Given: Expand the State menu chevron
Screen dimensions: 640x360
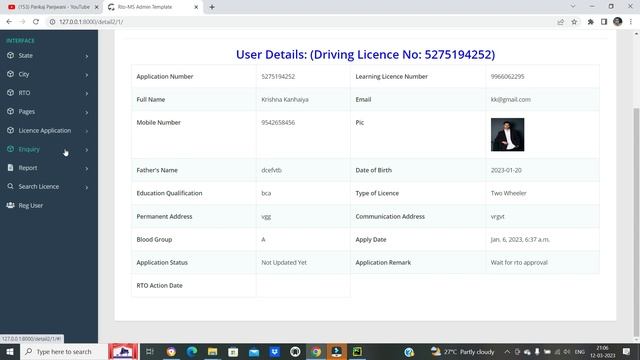Looking at the screenshot, I should coord(87,56).
